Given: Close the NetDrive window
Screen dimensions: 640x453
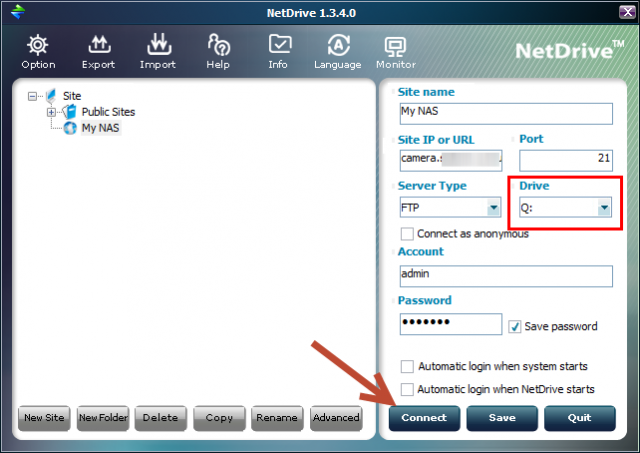Looking at the screenshot, I should click(x=627, y=12).
